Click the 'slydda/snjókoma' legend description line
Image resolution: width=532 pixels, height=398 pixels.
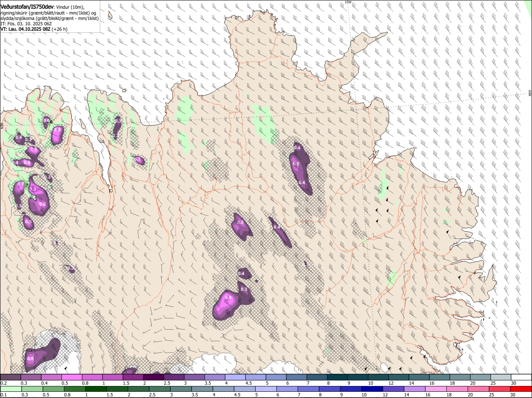[49, 18]
